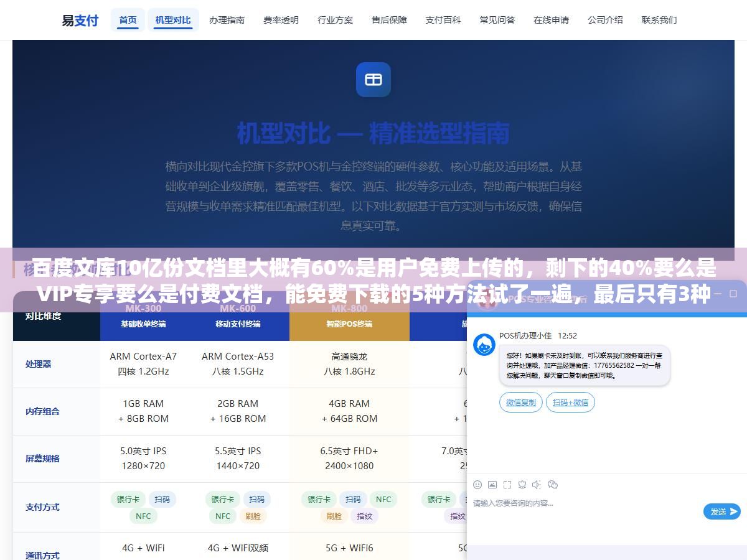Click the 智能POS终端 column header
747x560 pixels.
(x=349, y=317)
